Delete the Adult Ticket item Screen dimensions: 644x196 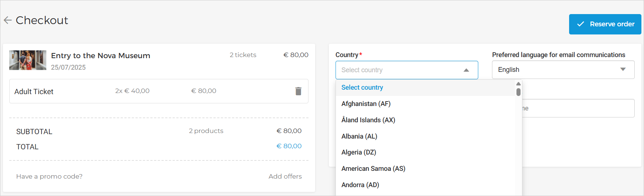pos(298,91)
